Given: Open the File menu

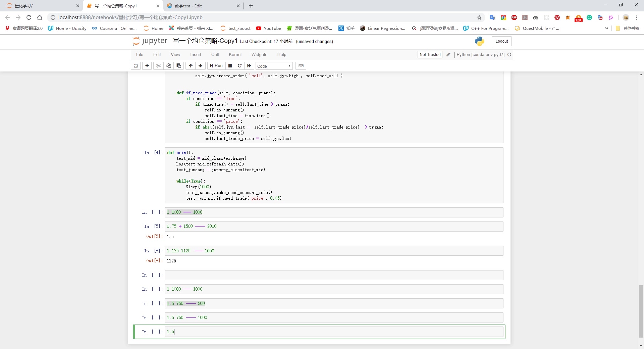Looking at the screenshot, I should pyautogui.click(x=140, y=55).
